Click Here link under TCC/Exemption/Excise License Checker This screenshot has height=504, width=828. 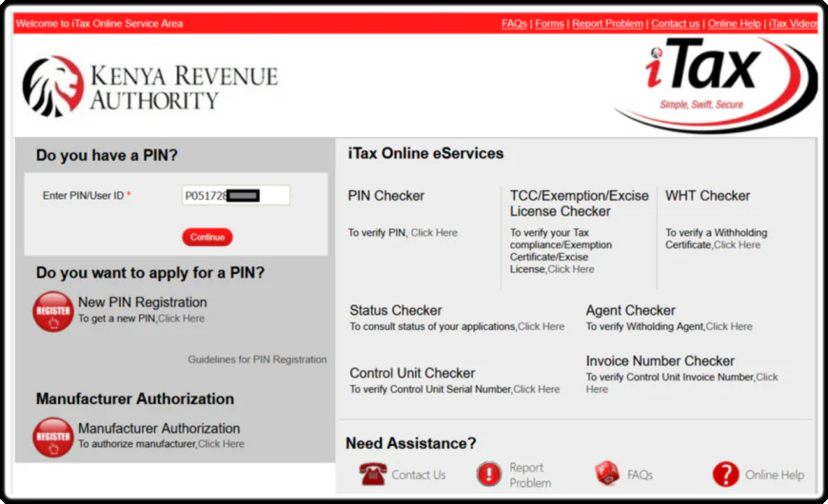tap(571, 269)
